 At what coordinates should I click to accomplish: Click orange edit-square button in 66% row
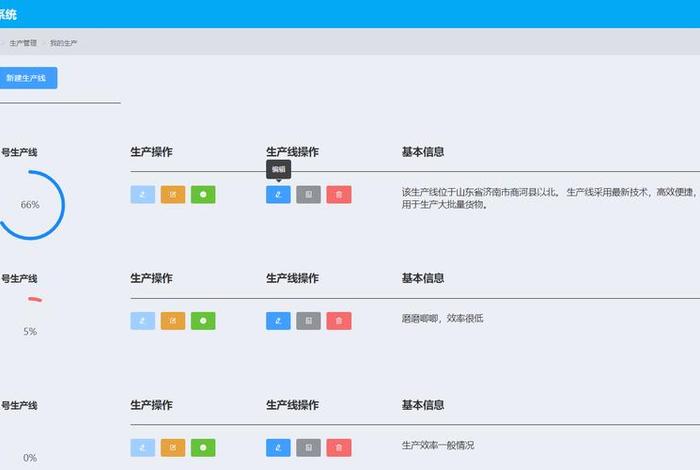[x=173, y=195]
